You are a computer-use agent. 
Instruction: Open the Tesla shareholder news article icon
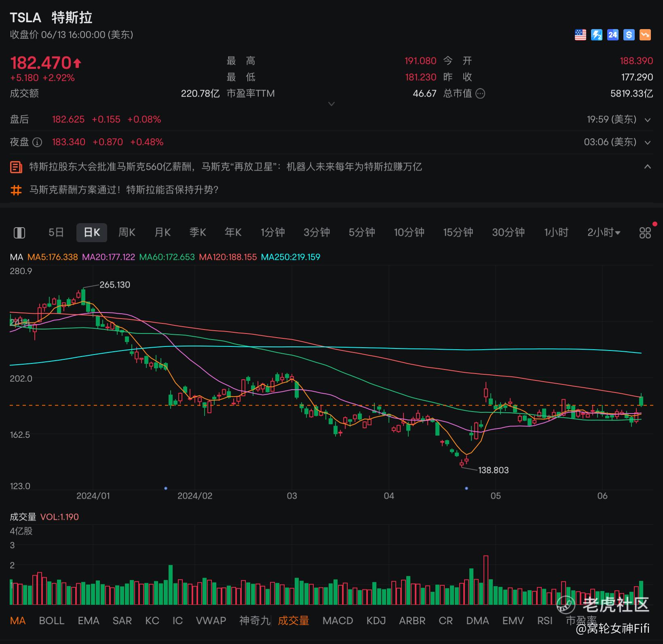16,167
